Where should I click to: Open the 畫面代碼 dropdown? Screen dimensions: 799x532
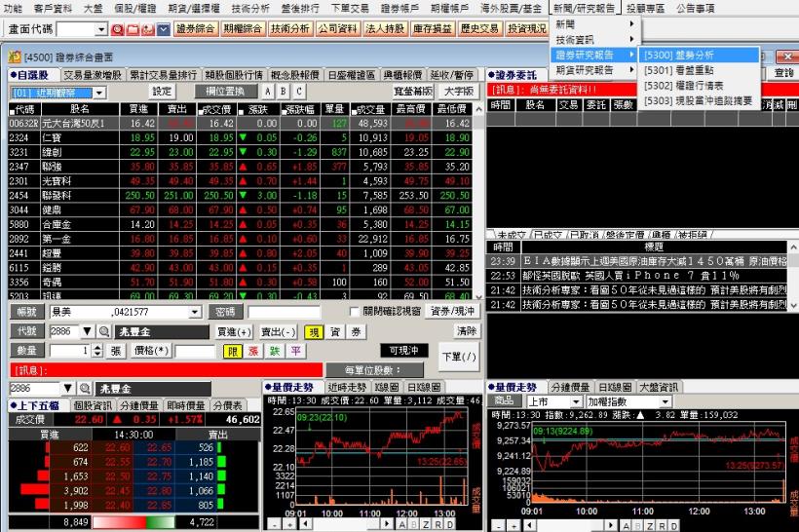coord(101,29)
